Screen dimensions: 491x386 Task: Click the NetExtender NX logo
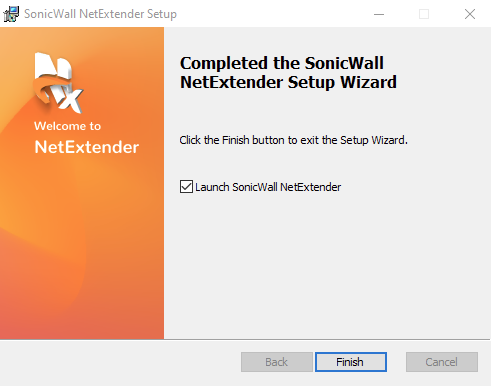[58, 83]
